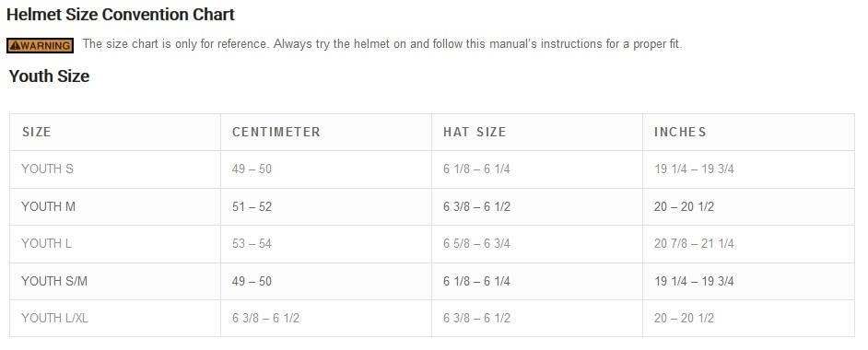The width and height of the screenshot is (868, 350).
Task: Click the 51 – 52 centimeter cell
Action: [252, 207]
